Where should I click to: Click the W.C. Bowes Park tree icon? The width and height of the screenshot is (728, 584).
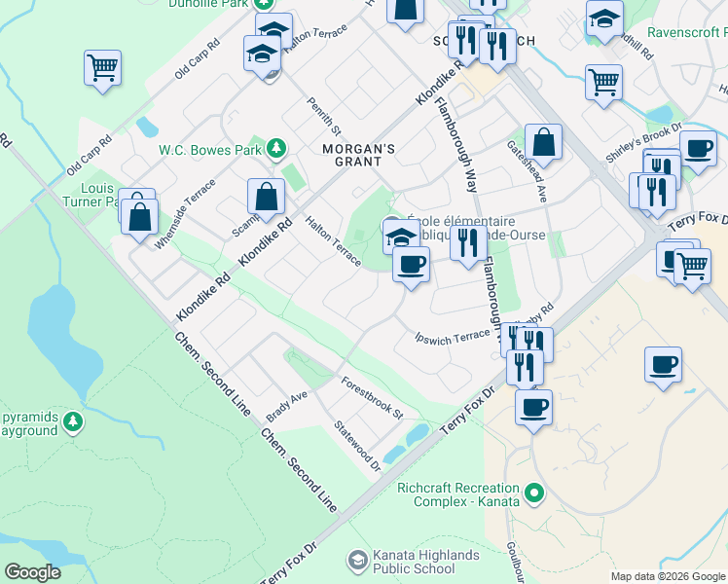[x=276, y=149]
